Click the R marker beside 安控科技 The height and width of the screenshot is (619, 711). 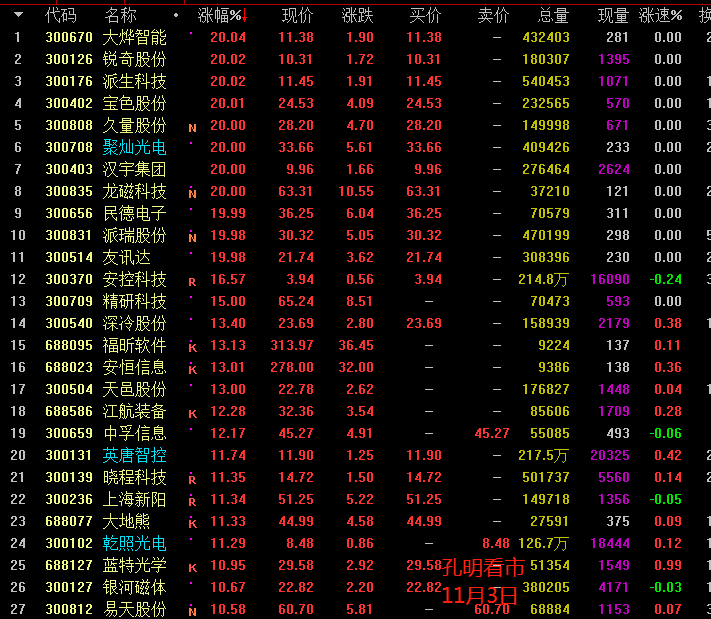192,282
